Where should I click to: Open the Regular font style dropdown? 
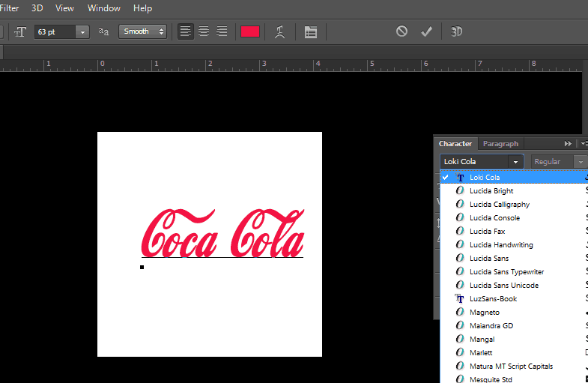coord(580,161)
